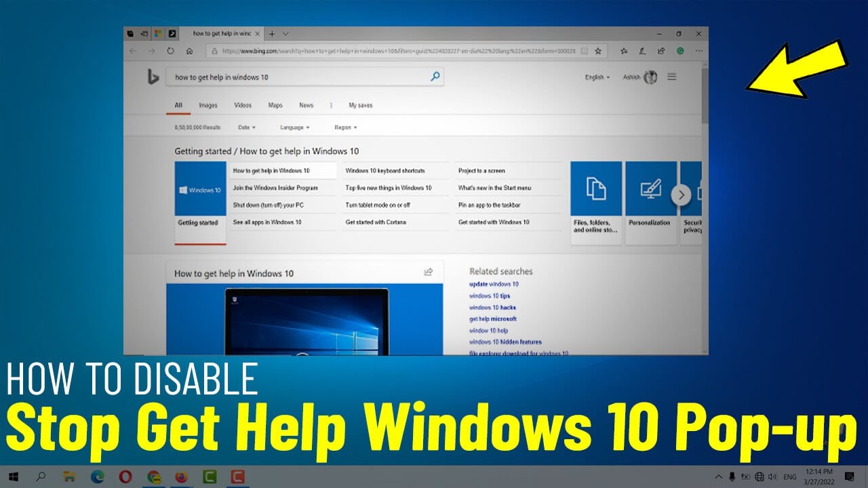Switch to the Images search tab
Viewport: 868px width, 488px height.
pyautogui.click(x=208, y=105)
